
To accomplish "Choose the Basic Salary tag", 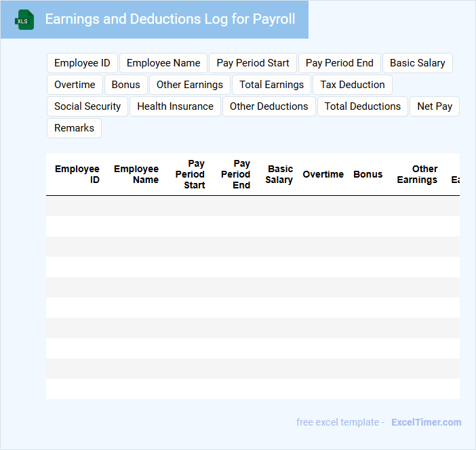I will [417, 63].
